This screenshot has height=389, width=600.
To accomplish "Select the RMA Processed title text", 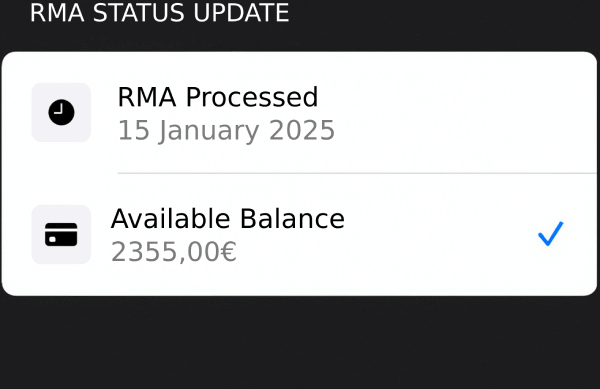I will tap(218, 97).
